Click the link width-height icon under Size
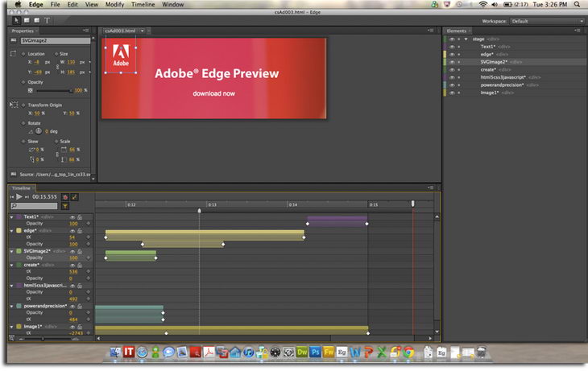The image size is (588, 371). click(x=57, y=67)
